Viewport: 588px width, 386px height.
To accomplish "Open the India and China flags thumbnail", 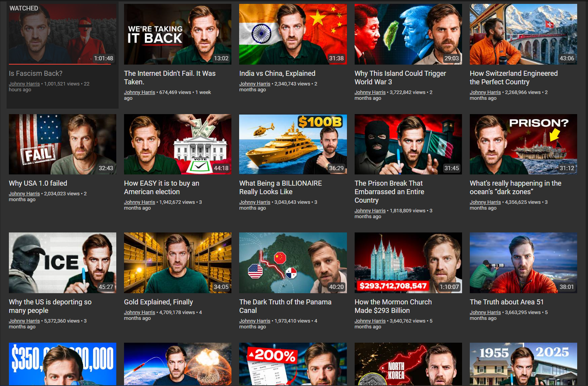I will 293,34.
